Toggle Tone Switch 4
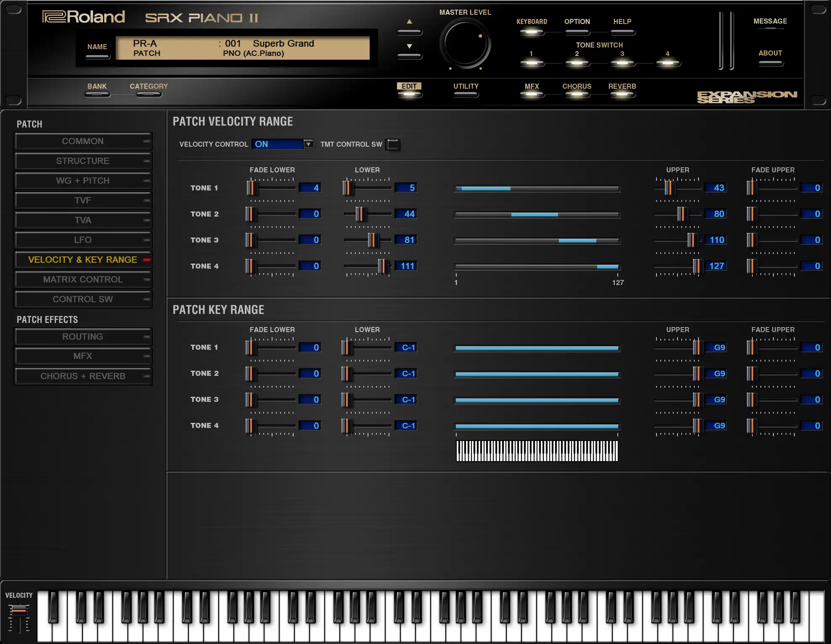 click(667, 63)
